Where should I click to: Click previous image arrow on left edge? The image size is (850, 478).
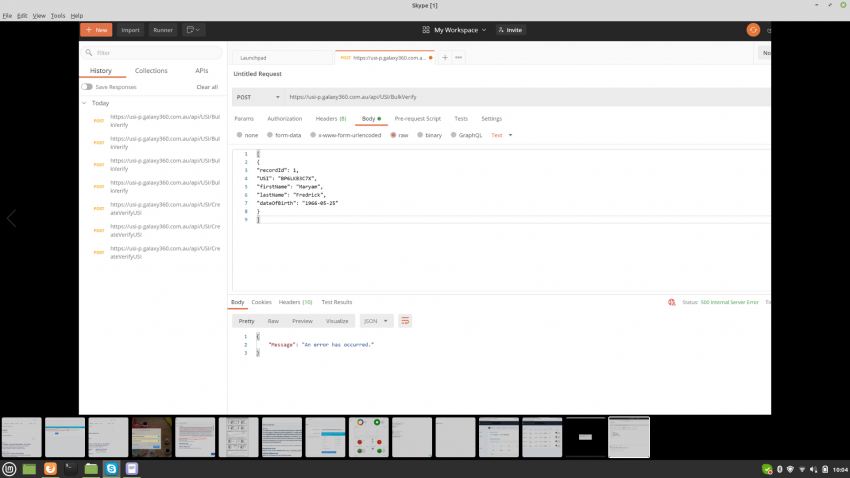(x=11, y=219)
